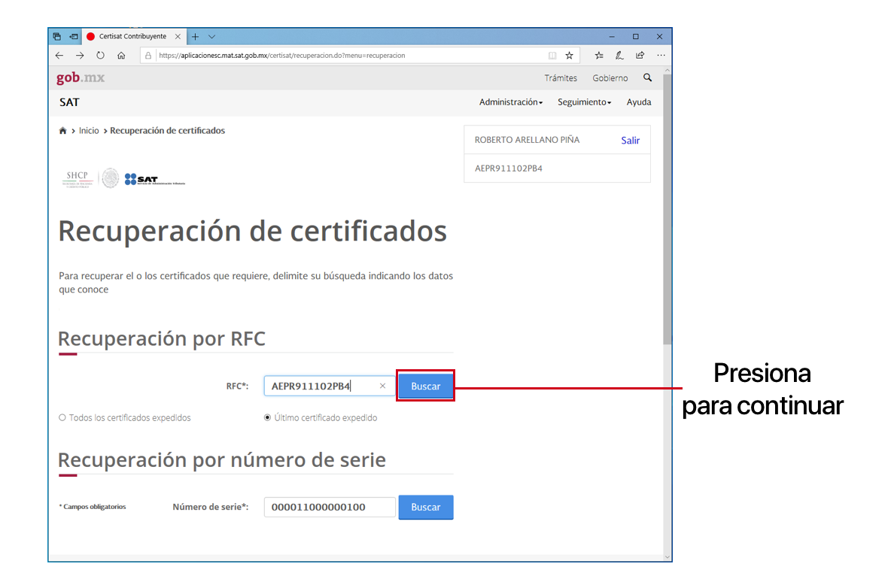Click the AEPR911102PB4 text in user panel
This screenshot has height=588, width=891.
coord(509,168)
